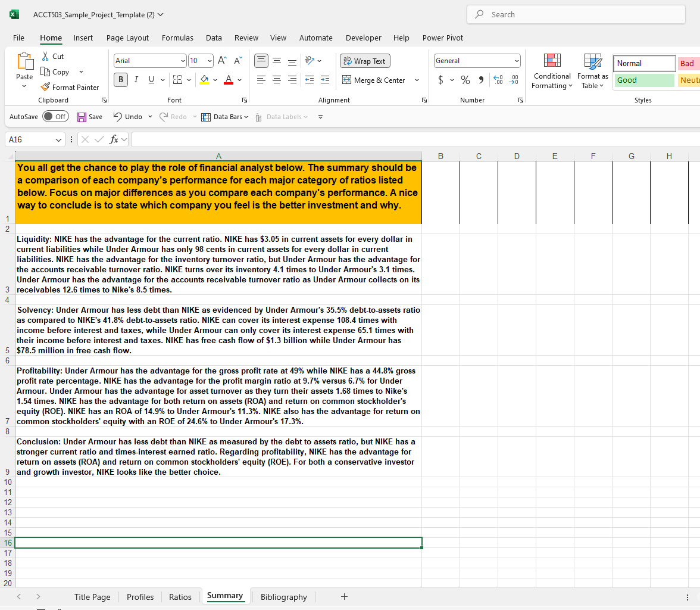Turn AutoSave on

coord(55,117)
